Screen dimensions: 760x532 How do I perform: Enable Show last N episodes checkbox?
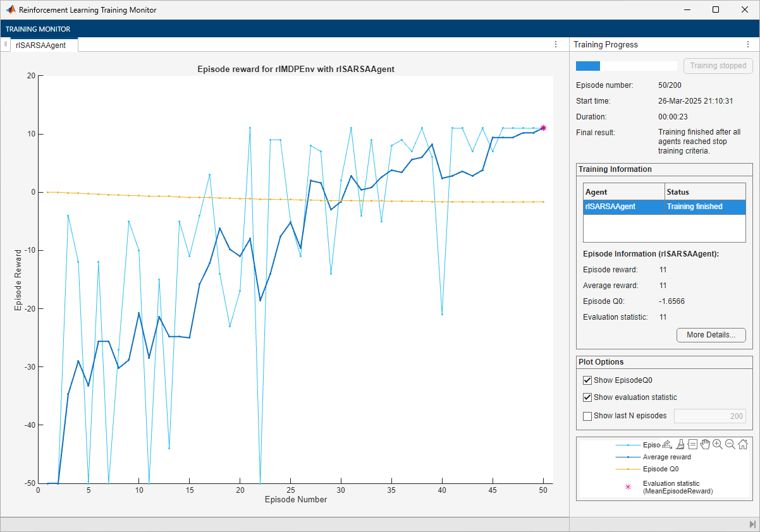point(587,416)
